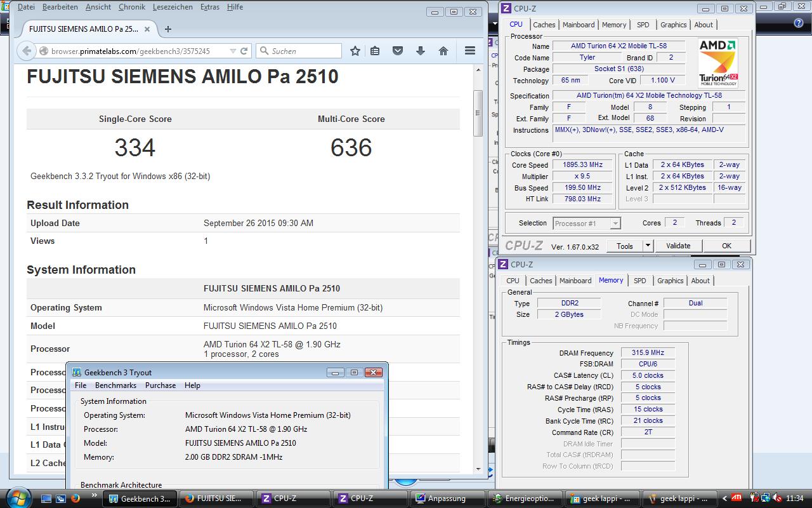Show bookmarks list icon in Firefox
812x508 pixels.
[x=375, y=51]
